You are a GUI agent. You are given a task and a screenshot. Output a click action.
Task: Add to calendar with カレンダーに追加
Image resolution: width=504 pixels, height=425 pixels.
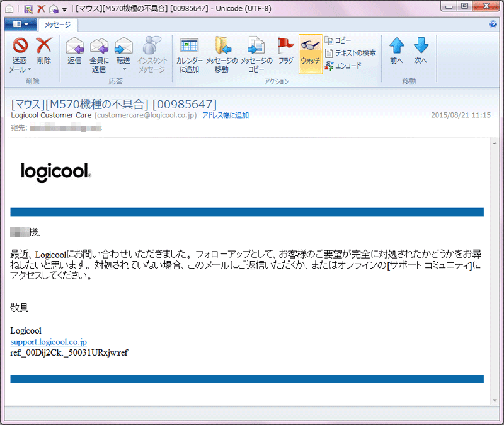[190, 55]
